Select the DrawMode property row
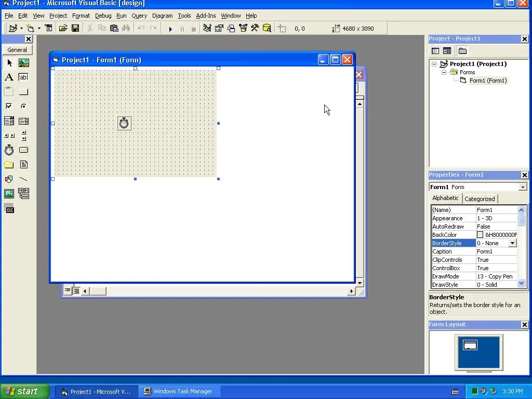The height and width of the screenshot is (399, 532). tap(474, 276)
